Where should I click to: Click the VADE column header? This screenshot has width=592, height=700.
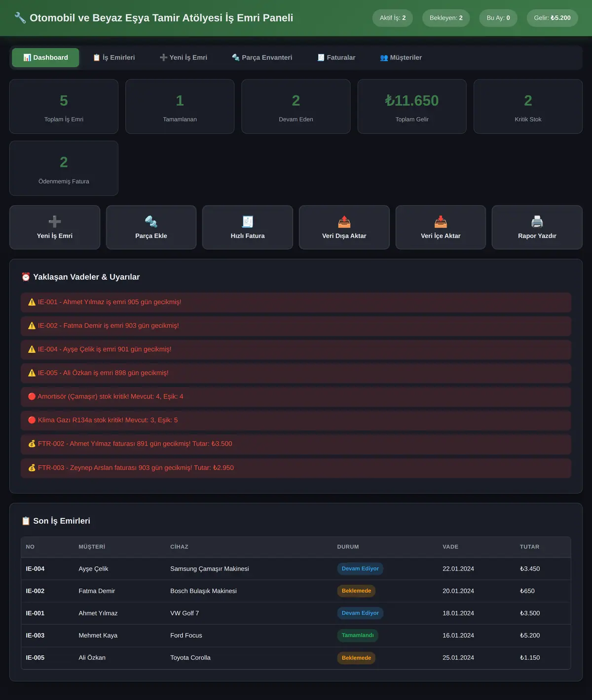[450, 547]
